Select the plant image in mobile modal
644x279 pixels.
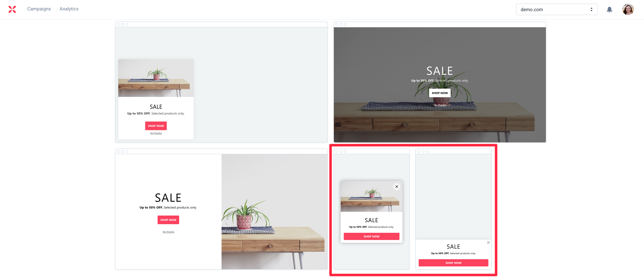tap(371, 196)
